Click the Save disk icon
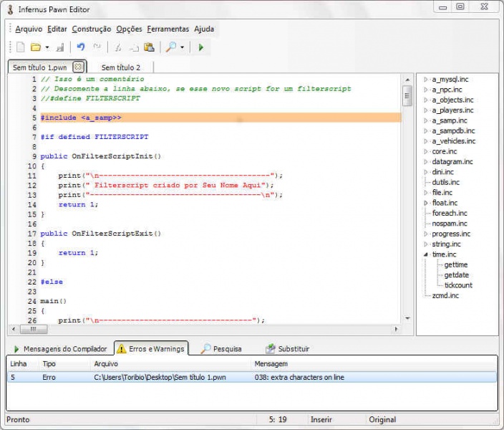 [59, 47]
